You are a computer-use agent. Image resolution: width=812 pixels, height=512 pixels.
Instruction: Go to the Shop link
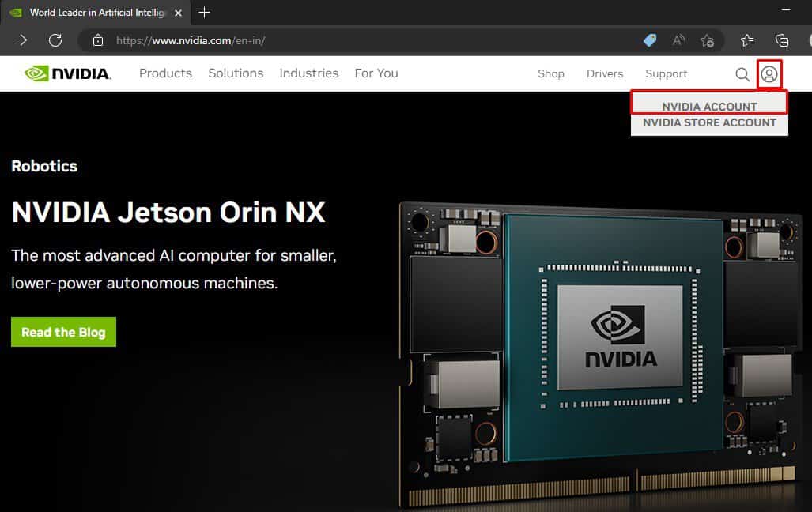(x=551, y=74)
